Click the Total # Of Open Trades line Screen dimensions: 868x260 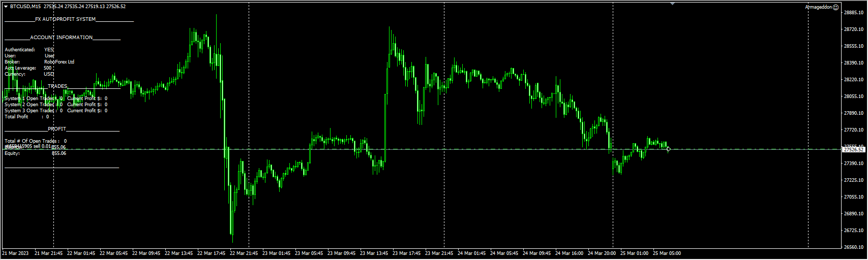pos(36,141)
